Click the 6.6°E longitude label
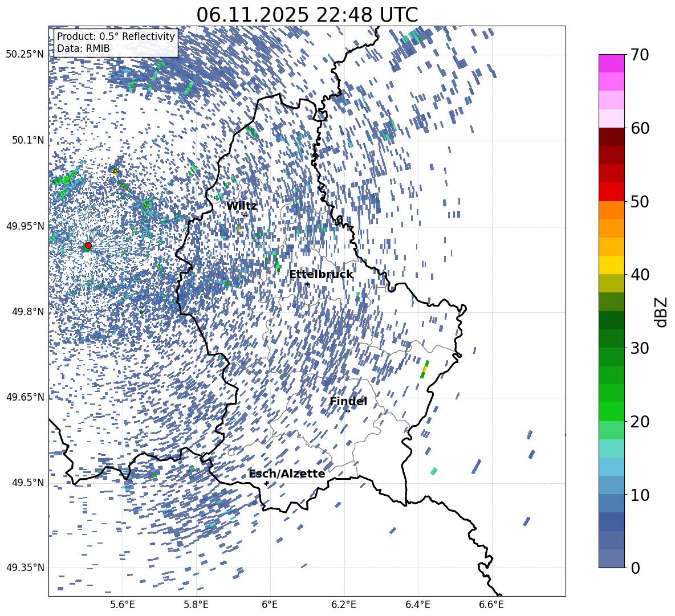The width and height of the screenshot is (675, 616). 491,605
